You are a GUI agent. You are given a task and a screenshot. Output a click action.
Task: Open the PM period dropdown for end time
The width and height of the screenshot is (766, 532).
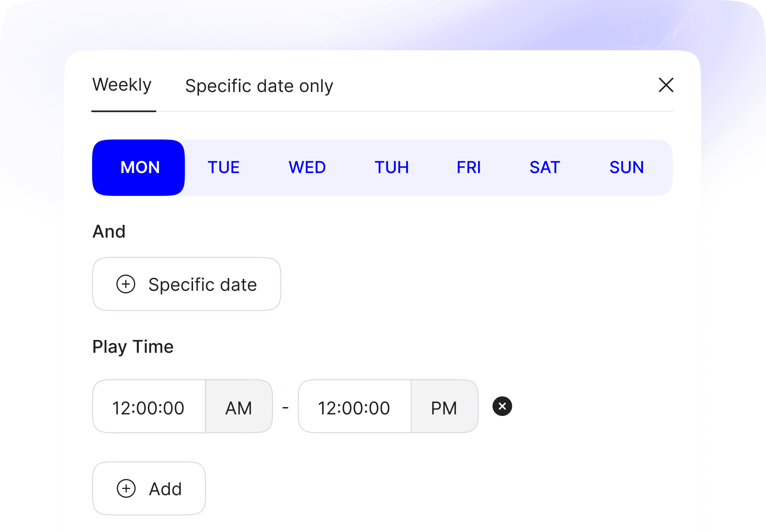click(444, 407)
